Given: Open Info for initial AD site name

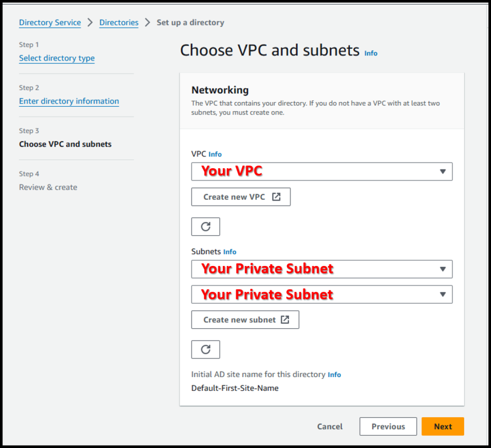Looking at the screenshot, I should click(334, 375).
